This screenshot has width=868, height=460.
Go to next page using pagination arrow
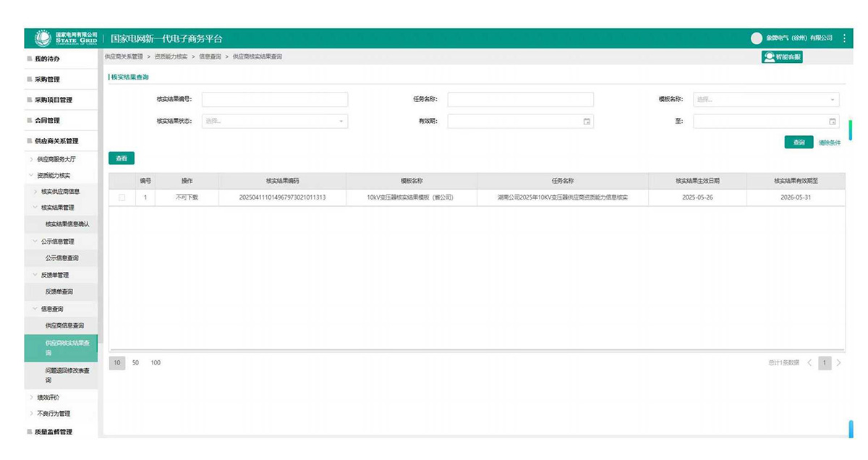point(838,362)
